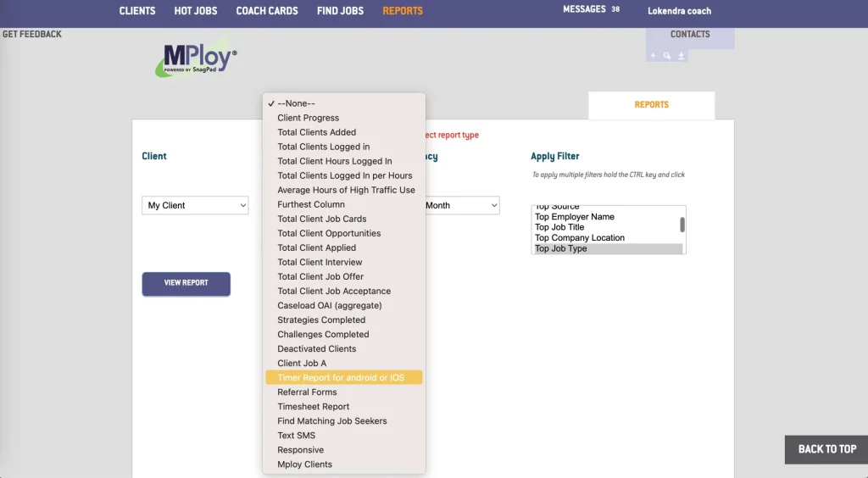The width and height of the screenshot is (868, 478).
Task: Open Coach Cards from top menu
Action: pyautogui.click(x=267, y=11)
